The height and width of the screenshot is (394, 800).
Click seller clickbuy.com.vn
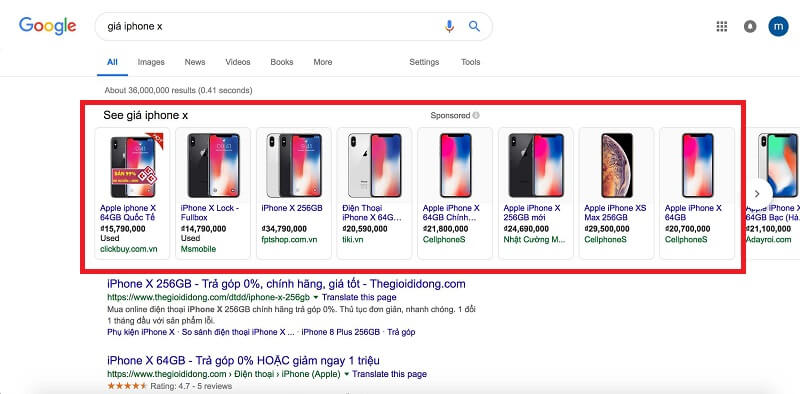point(129,249)
